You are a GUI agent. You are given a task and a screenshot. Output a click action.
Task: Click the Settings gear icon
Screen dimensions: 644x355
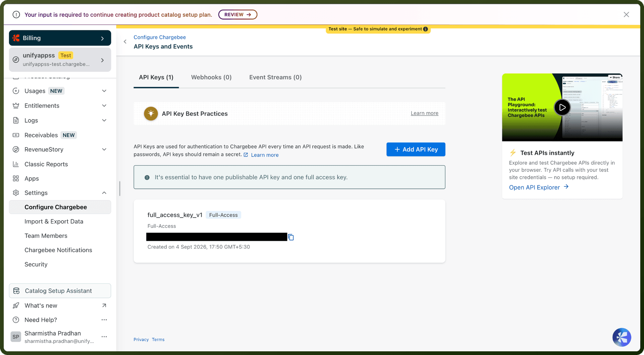pos(16,193)
